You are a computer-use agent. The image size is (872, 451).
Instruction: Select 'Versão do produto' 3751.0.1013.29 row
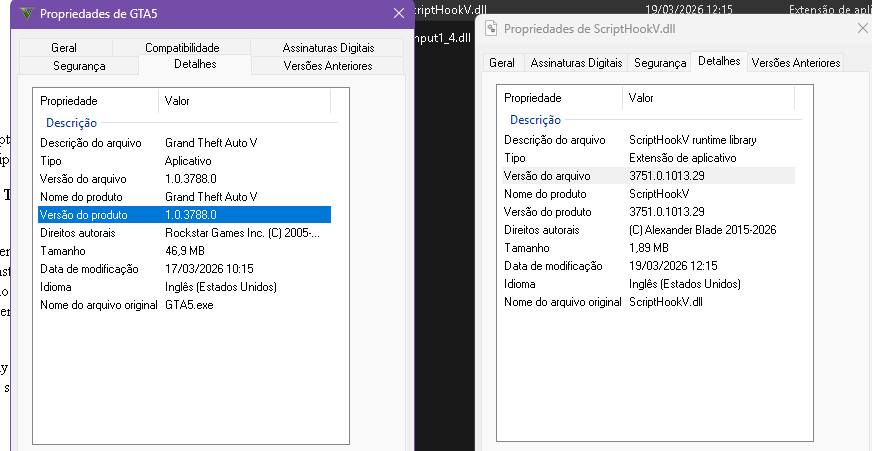coord(648,212)
